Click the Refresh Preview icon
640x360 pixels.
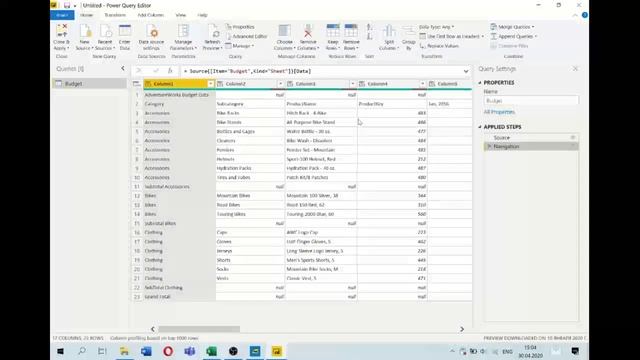click(212, 31)
